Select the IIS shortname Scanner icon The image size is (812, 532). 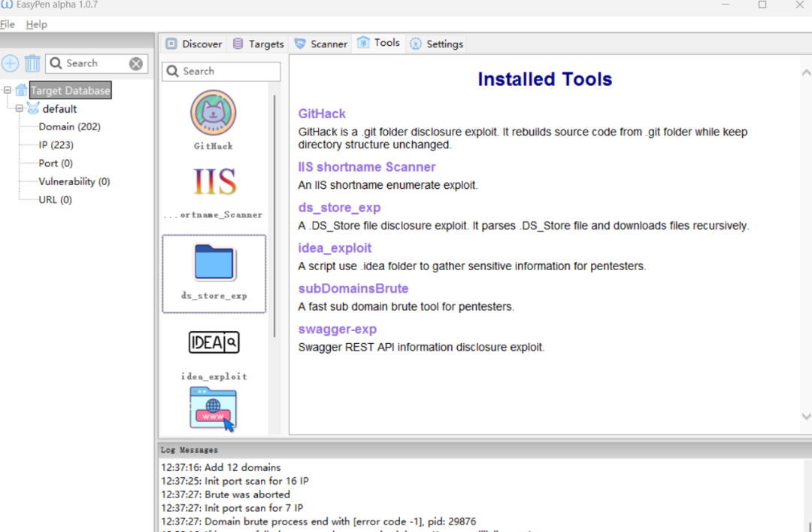pos(214,181)
